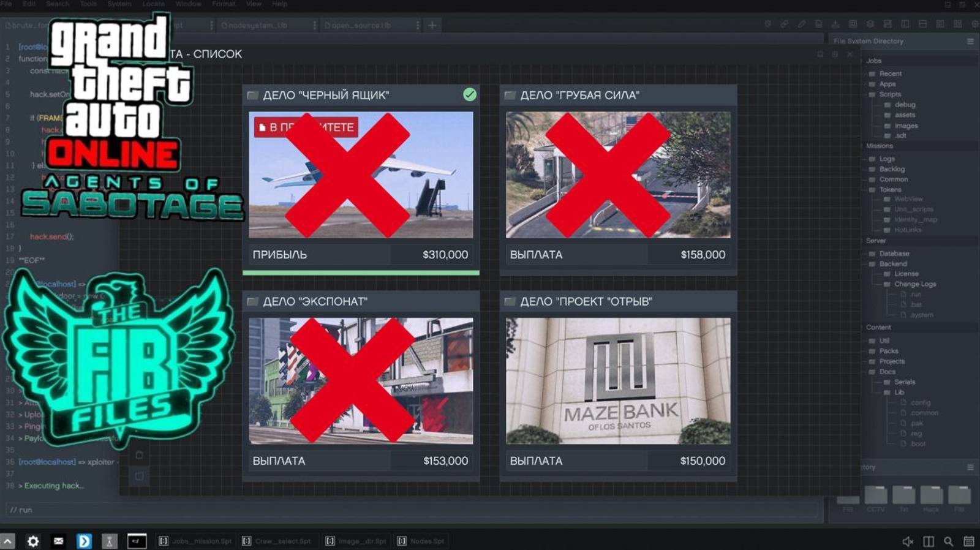This screenshot has height=550, width=980.
Task: Click the hourglass icon in the taskbar
Action: pyautogui.click(x=109, y=541)
